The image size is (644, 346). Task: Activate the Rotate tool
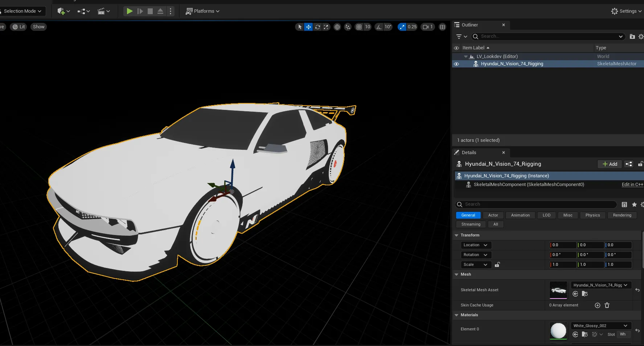click(x=317, y=27)
